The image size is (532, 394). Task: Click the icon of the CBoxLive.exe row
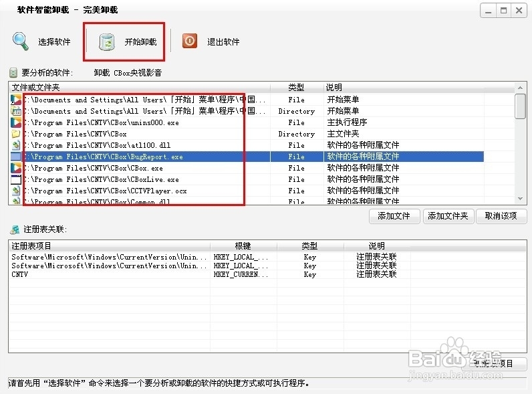[x=15, y=179]
